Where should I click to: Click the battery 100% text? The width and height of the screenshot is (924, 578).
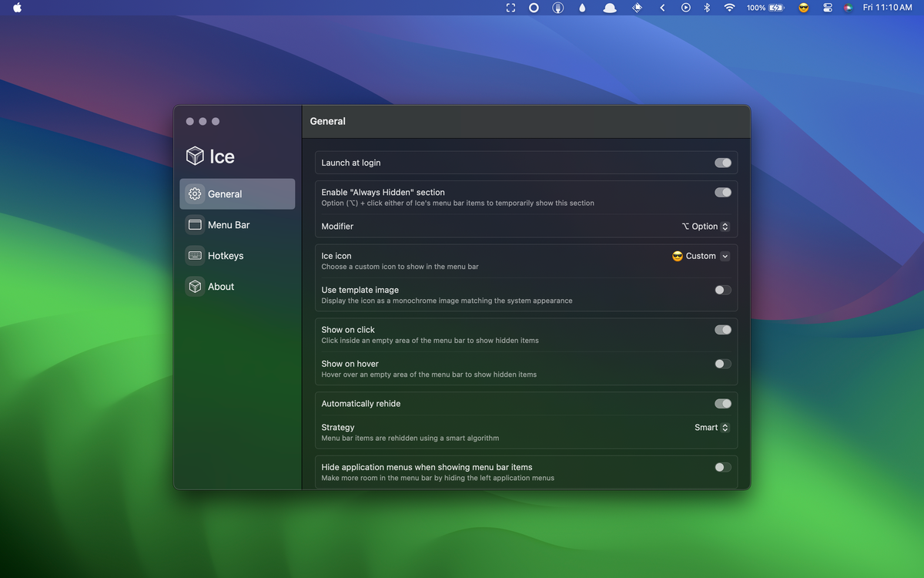(755, 8)
